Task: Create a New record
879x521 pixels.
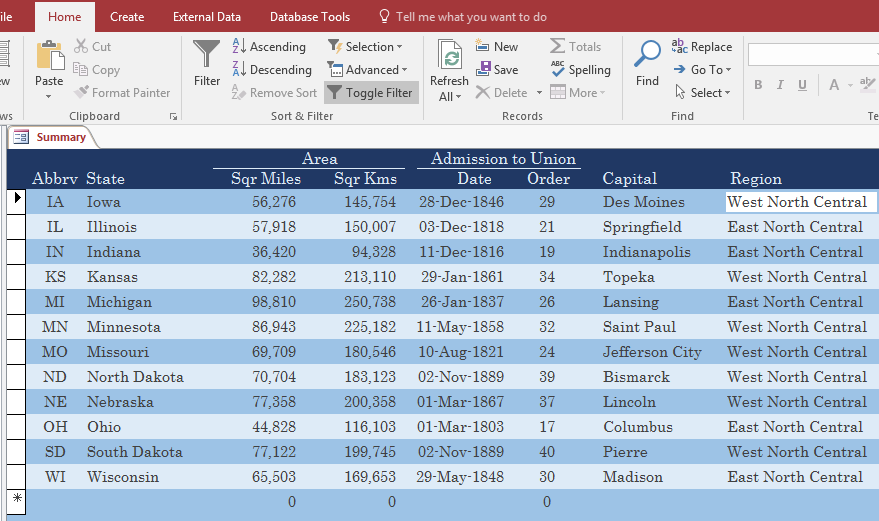Action: click(x=497, y=46)
